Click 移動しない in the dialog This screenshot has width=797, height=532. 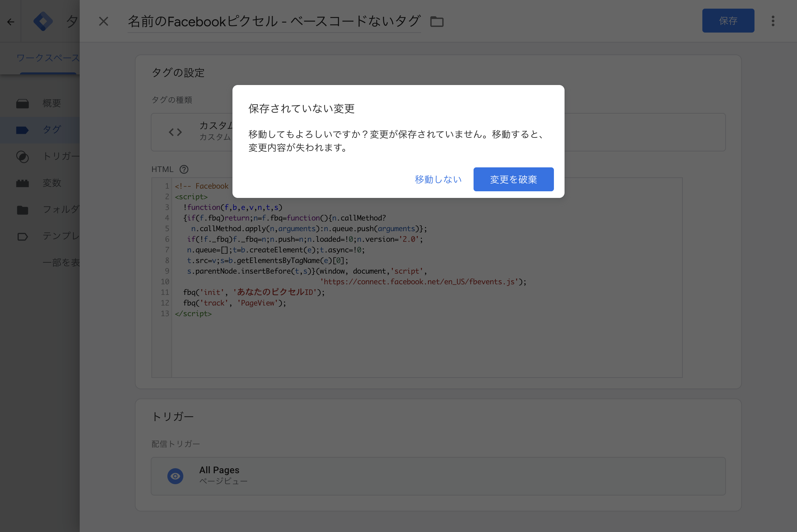(438, 179)
